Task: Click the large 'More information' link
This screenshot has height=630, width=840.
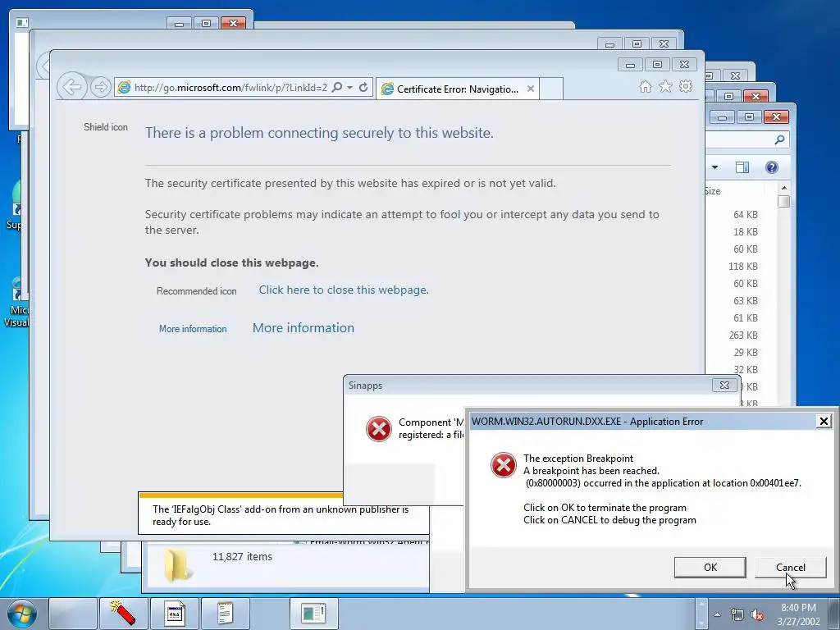Action: tap(304, 328)
